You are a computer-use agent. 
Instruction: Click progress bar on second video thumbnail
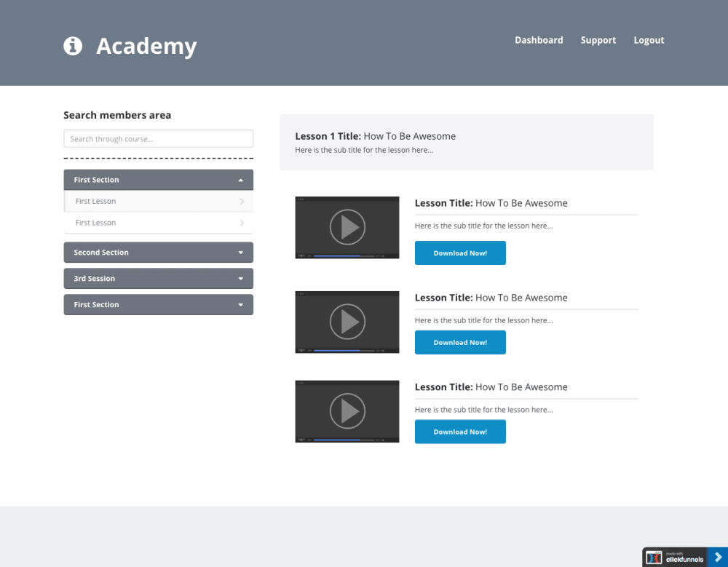click(x=344, y=351)
